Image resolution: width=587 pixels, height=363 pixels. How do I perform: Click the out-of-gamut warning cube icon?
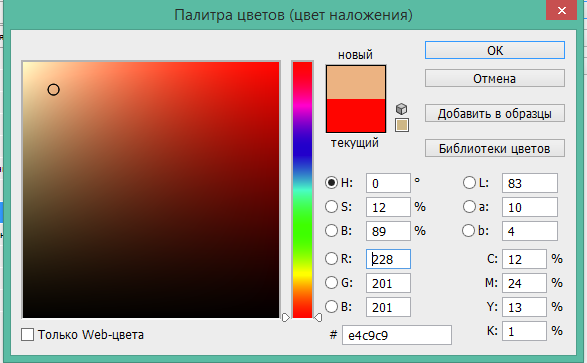click(401, 109)
